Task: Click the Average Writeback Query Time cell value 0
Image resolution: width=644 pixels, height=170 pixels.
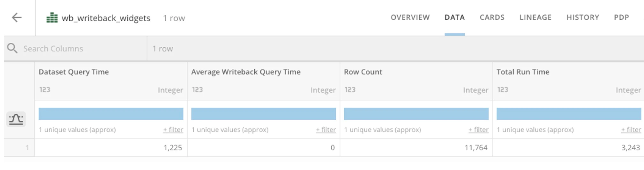Action: point(333,147)
